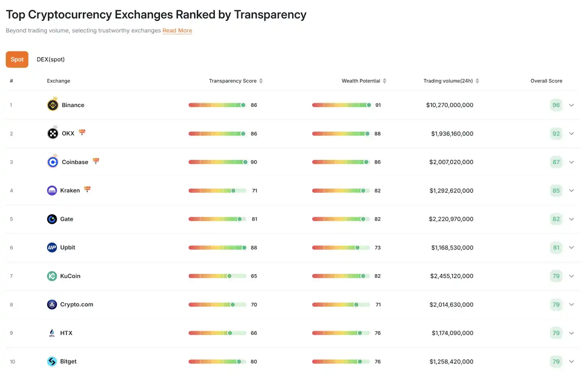Click Binance's transparency score gauge bar

tap(217, 105)
